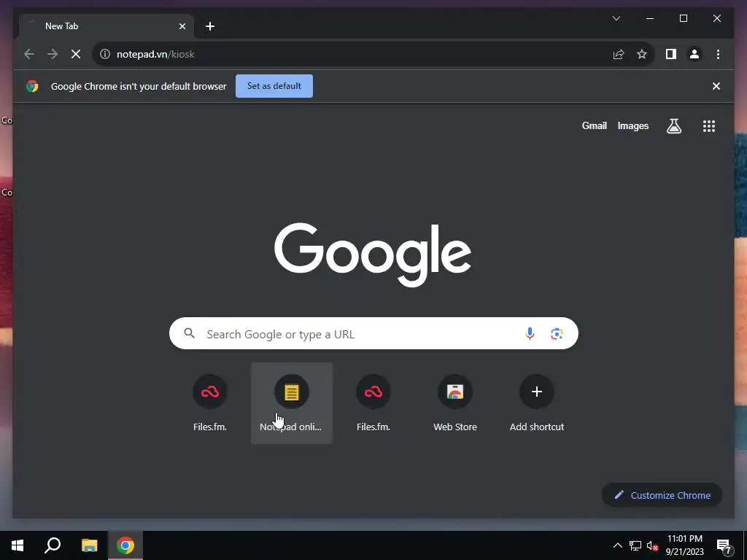Click the magnifier in search box
Screen dimensions: 747x560
pyautogui.click(x=189, y=332)
